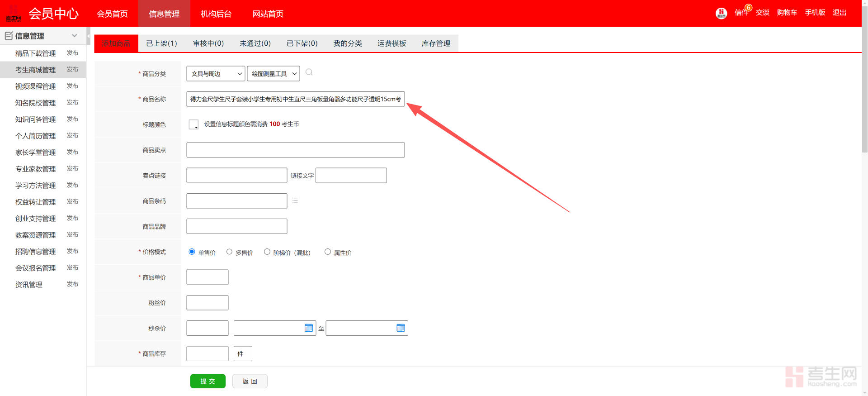Open the 绘图测量工具 subcategory dropdown

(273, 74)
